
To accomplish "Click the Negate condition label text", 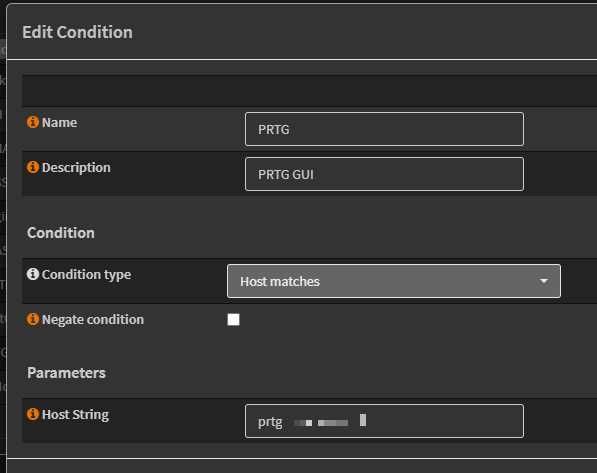I will tap(93, 320).
